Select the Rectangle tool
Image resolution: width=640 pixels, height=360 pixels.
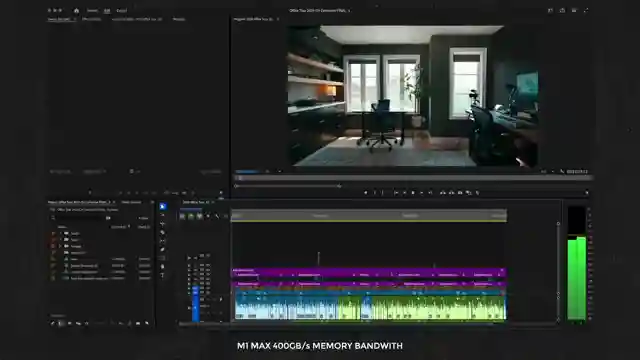(x=163, y=258)
